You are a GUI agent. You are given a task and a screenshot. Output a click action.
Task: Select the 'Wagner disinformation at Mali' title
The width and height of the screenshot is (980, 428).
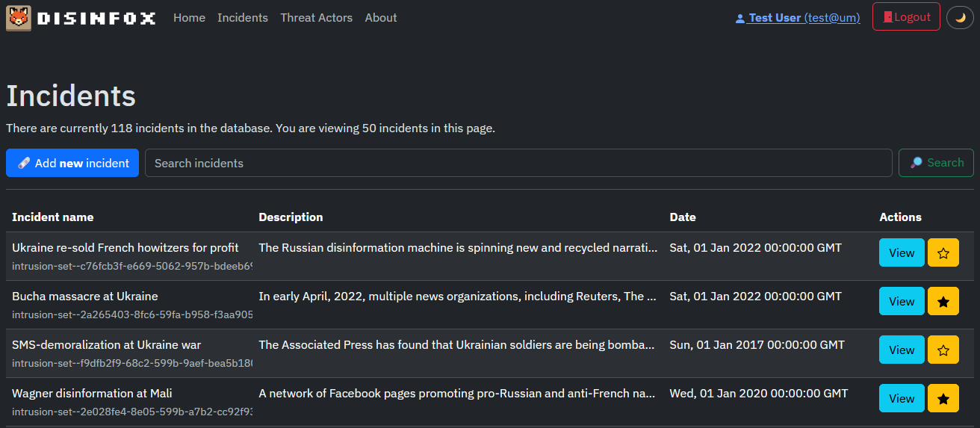(93, 393)
